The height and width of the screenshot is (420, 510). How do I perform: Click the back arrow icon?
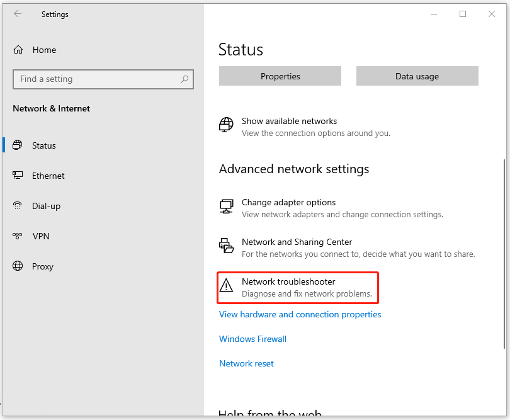(18, 14)
